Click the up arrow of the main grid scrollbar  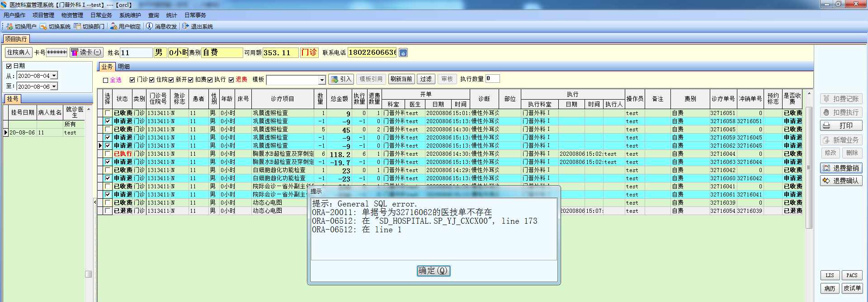[x=809, y=93]
